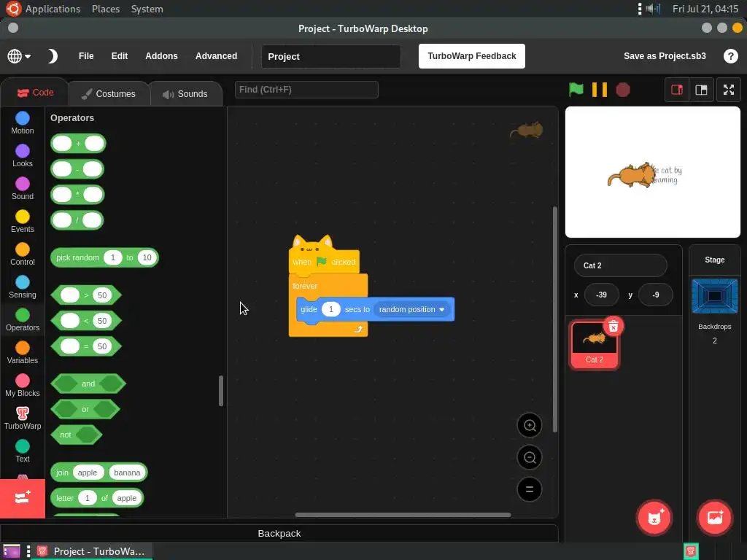Viewport: 747px width, 560px height.
Task: Select the Motion block category
Action: 23,122
